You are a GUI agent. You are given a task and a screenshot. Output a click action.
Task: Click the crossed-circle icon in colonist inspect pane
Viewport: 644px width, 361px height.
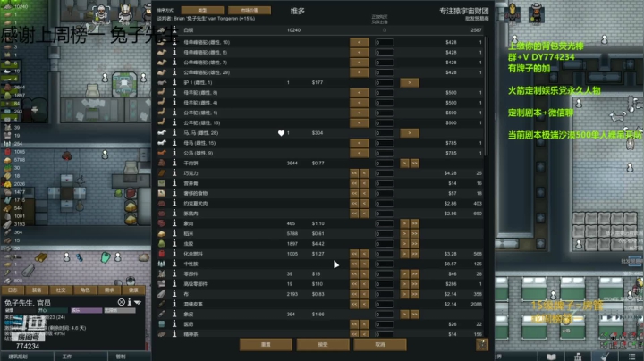point(121,302)
